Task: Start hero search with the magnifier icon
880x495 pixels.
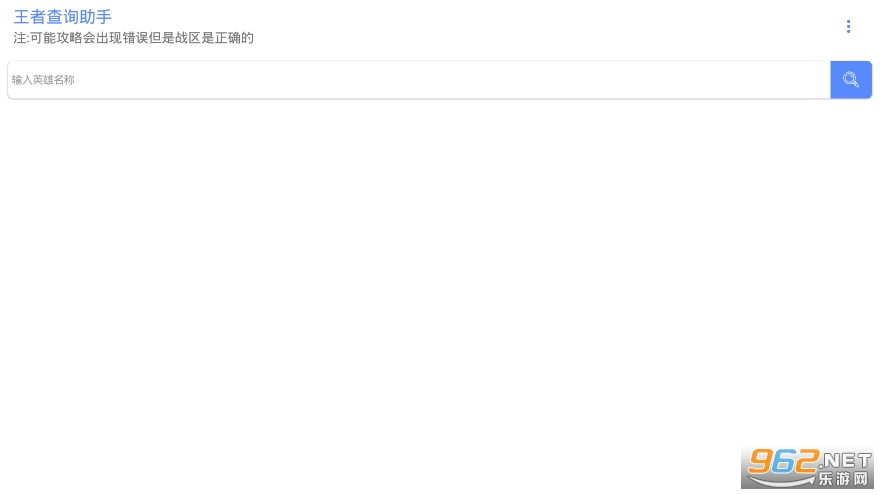Action: [851, 80]
